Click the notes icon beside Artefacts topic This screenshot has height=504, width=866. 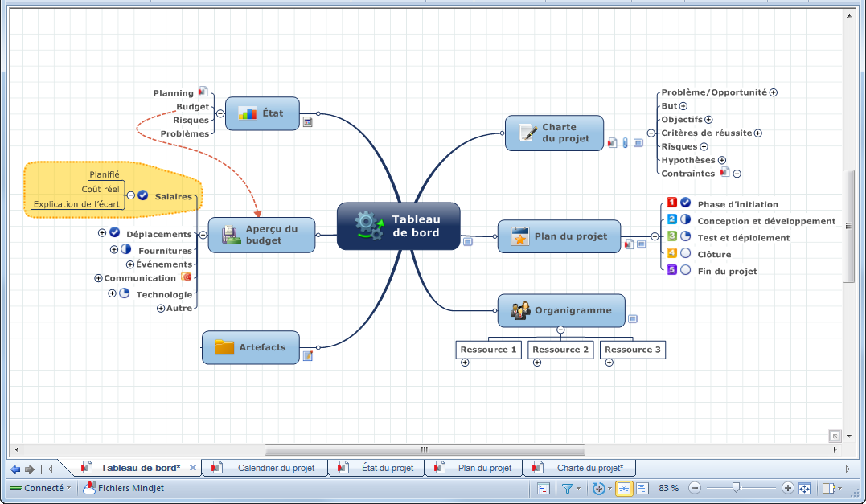coord(307,356)
